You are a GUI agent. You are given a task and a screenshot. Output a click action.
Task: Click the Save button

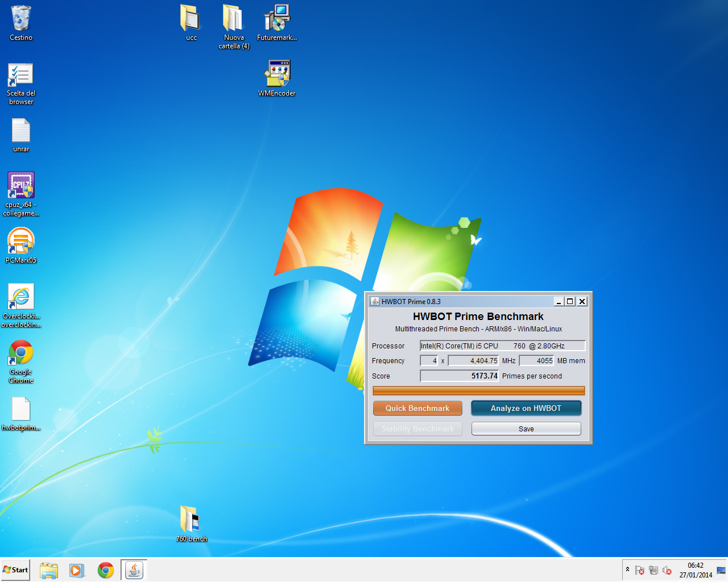click(526, 429)
